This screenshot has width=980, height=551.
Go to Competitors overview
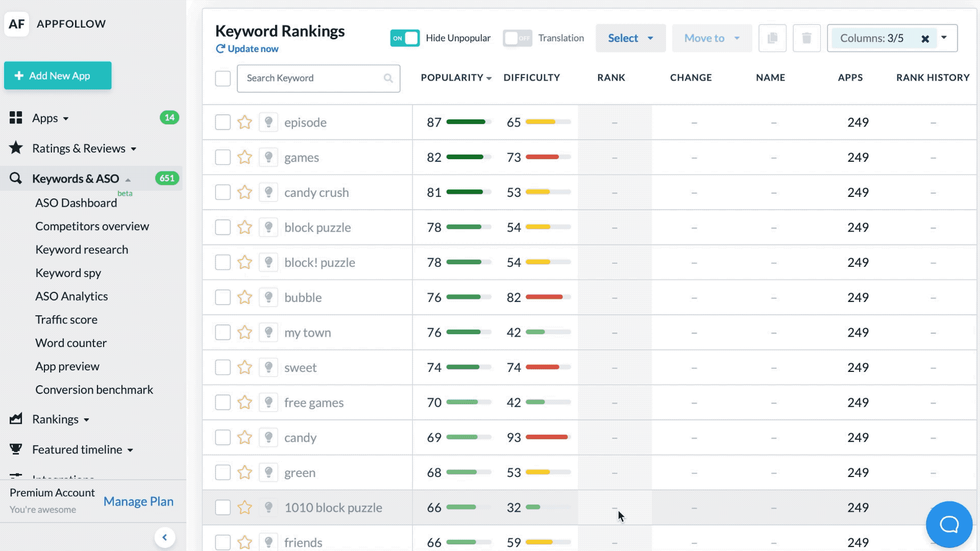92,226
